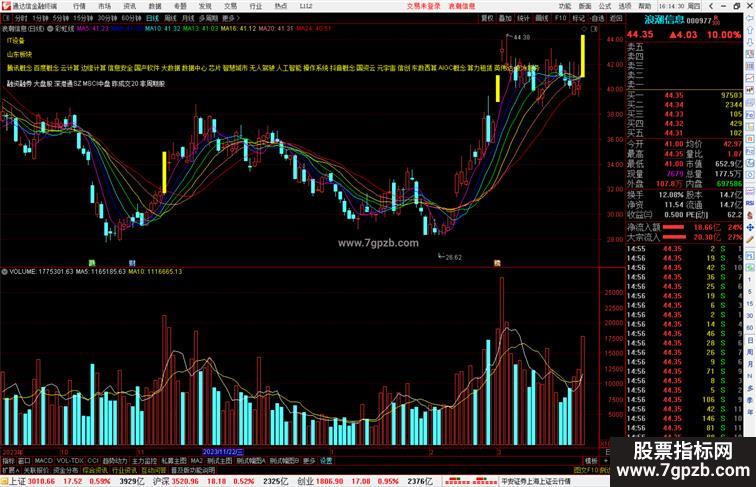
Task: Switch chart to 5分钟 period
Action: (61, 18)
